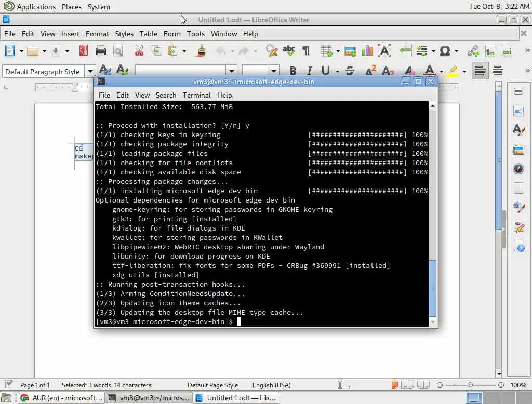This screenshot has height=404, width=532.
Task: Toggle Print Preview icon
Action: coord(118,51)
